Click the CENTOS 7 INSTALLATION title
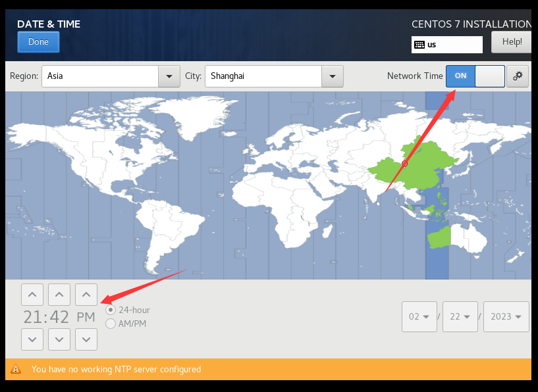Screen dimensions: 538x392 point(471,24)
